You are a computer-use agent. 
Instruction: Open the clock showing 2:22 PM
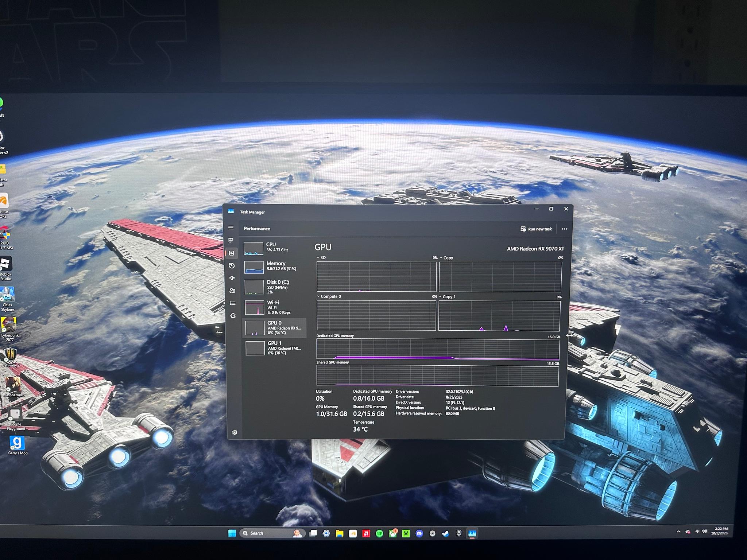[x=720, y=531]
